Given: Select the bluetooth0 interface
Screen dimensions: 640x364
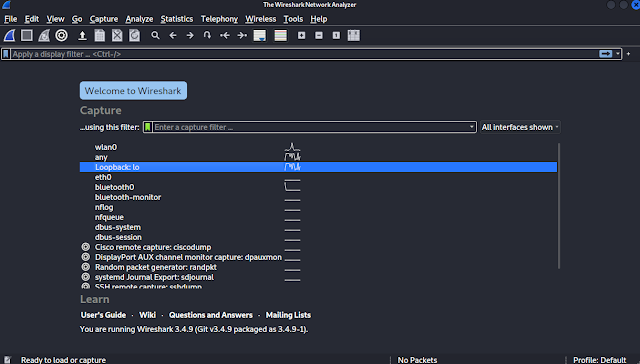Looking at the screenshot, I should pos(318,187).
